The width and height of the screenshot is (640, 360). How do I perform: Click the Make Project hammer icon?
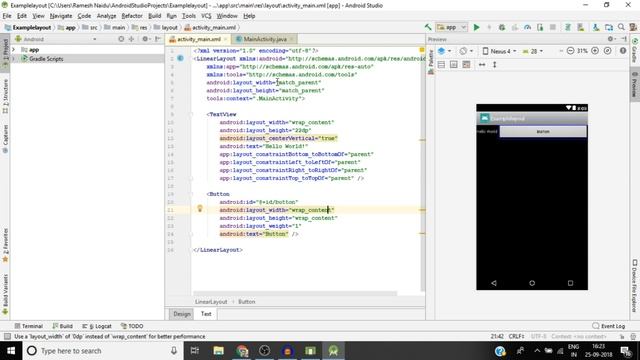428,27
